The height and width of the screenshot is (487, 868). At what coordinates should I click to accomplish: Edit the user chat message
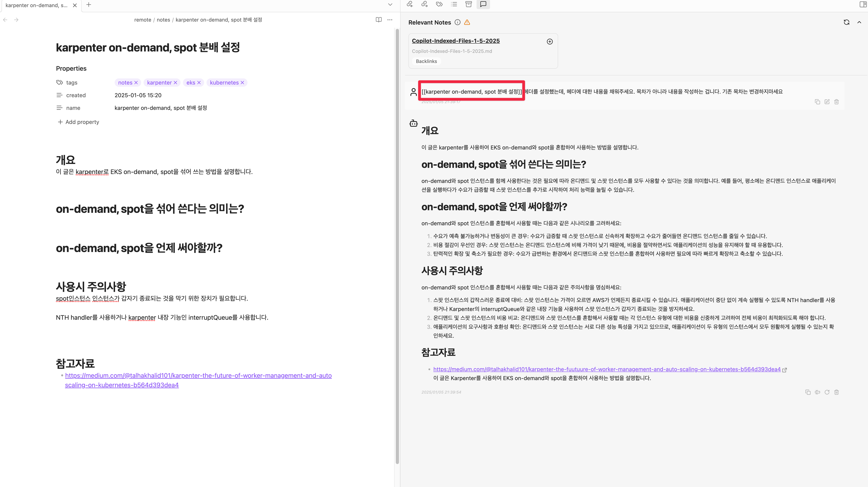click(x=827, y=102)
